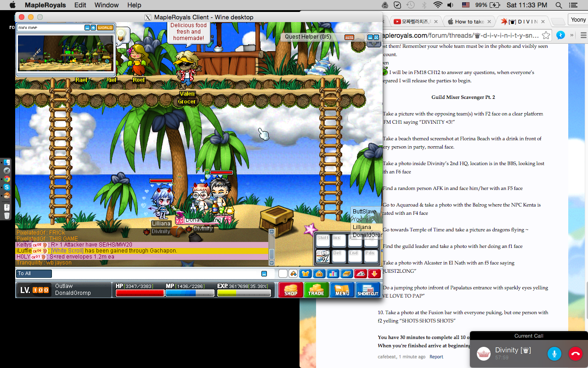Click the Report link under the post

click(436, 356)
